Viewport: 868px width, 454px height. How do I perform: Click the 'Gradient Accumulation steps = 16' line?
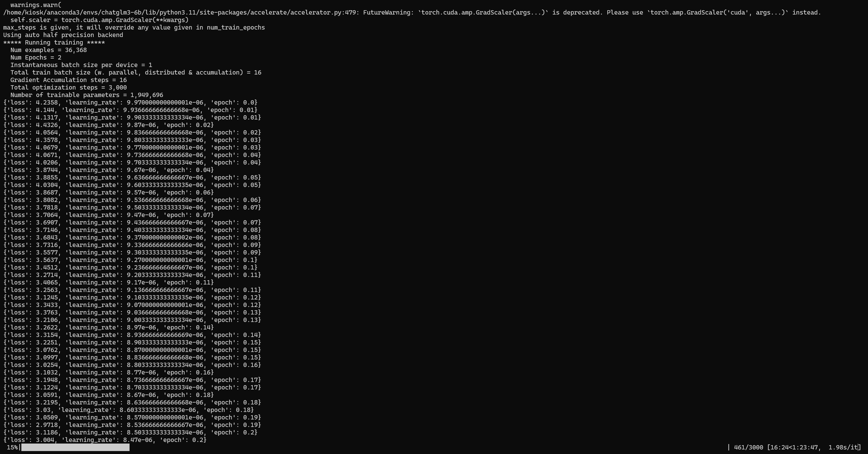point(68,80)
